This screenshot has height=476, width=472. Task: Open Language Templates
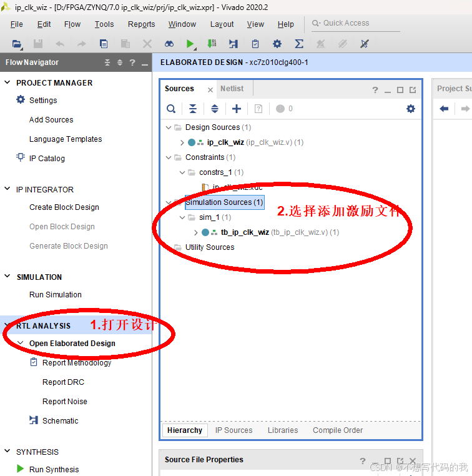(66, 139)
